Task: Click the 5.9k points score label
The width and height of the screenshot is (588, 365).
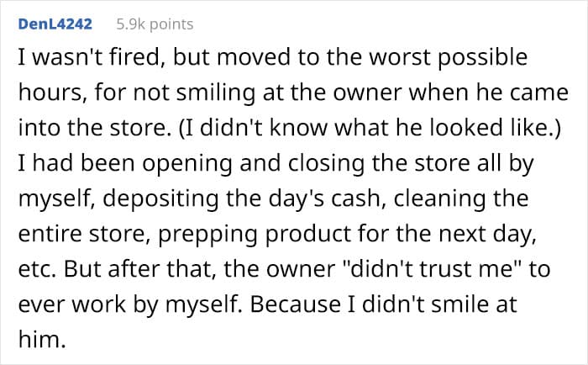Action: pos(155,24)
